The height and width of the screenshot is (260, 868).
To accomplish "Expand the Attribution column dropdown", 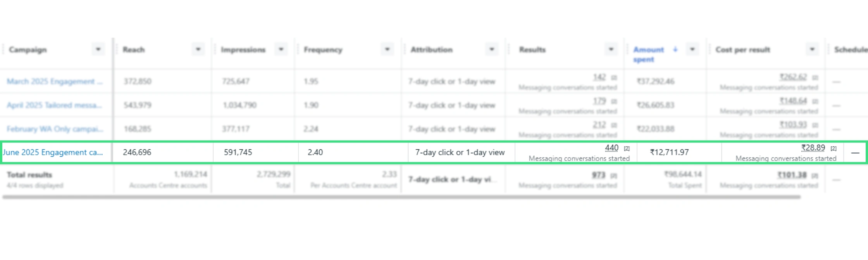I will [x=492, y=50].
